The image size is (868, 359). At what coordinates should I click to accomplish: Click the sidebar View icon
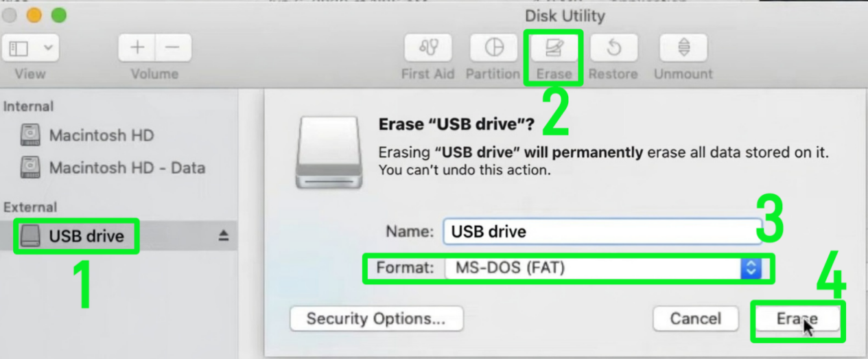click(19, 49)
